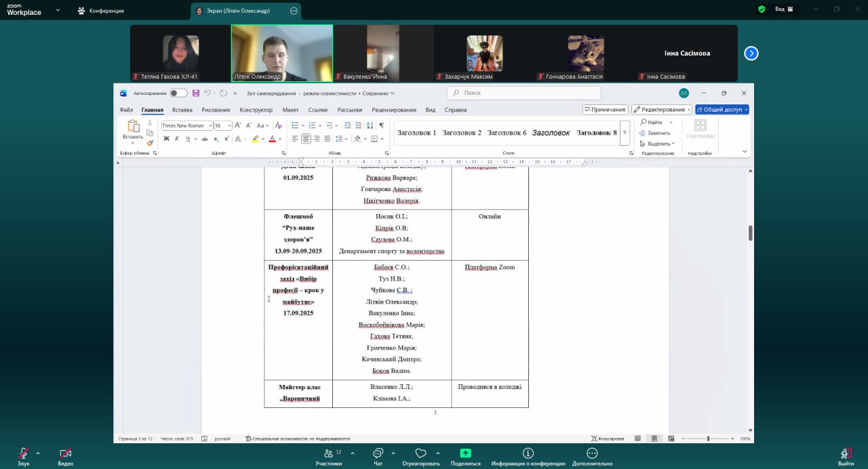Unmute the microphone in Zoom
Screen dimensions: 868x469
tap(24, 454)
